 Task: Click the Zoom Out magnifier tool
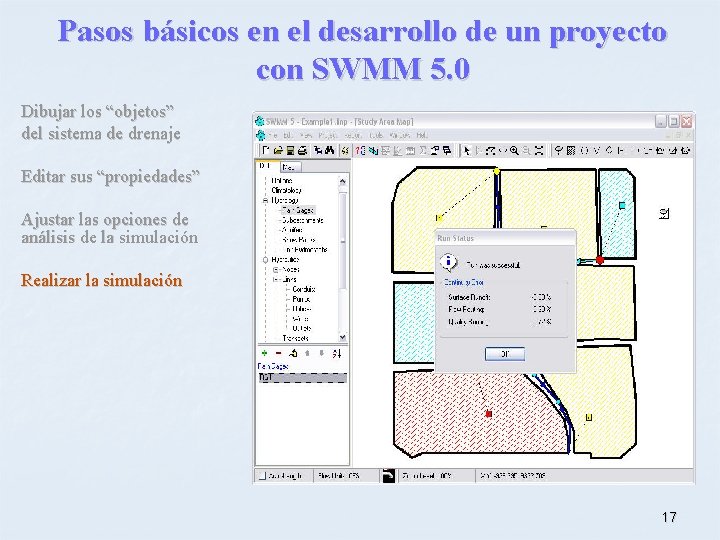tap(527, 151)
